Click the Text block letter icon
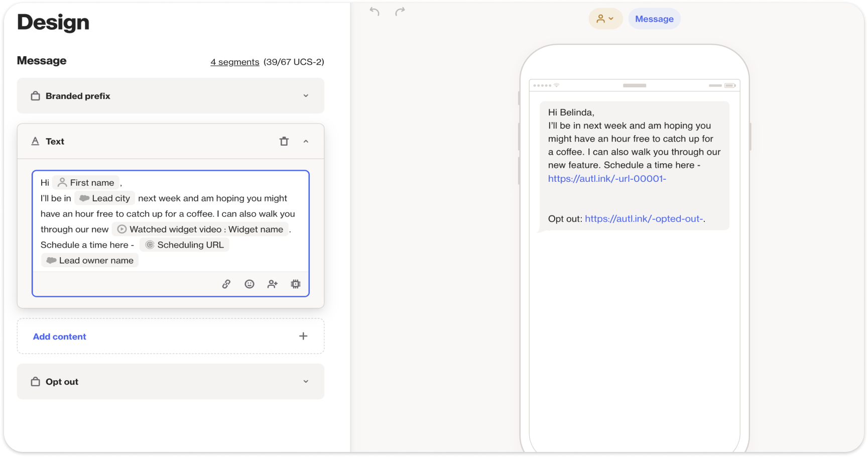Screen dimensions: 868x457 tap(35, 141)
